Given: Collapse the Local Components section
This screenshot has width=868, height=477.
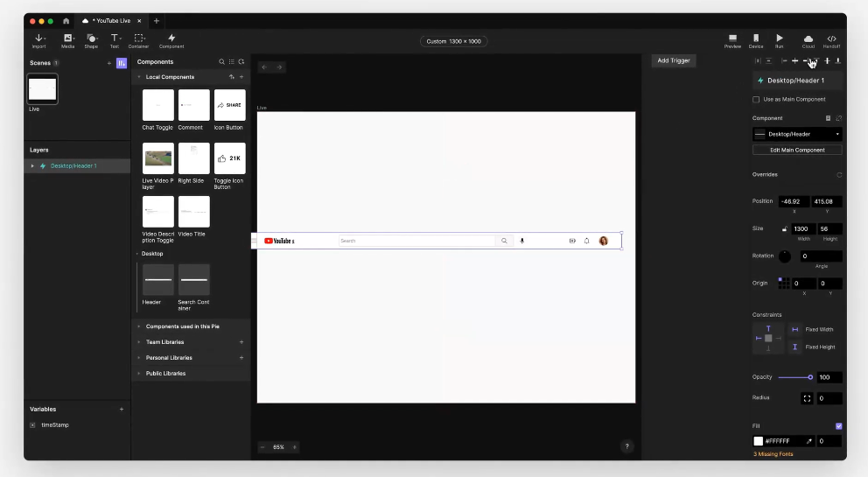Looking at the screenshot, I should pyautogui.click(x=138, y=77).
